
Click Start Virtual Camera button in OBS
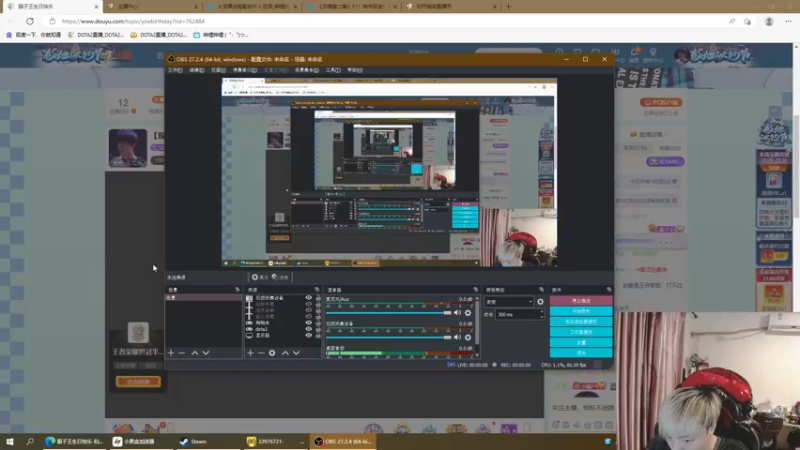coord(581,321)
